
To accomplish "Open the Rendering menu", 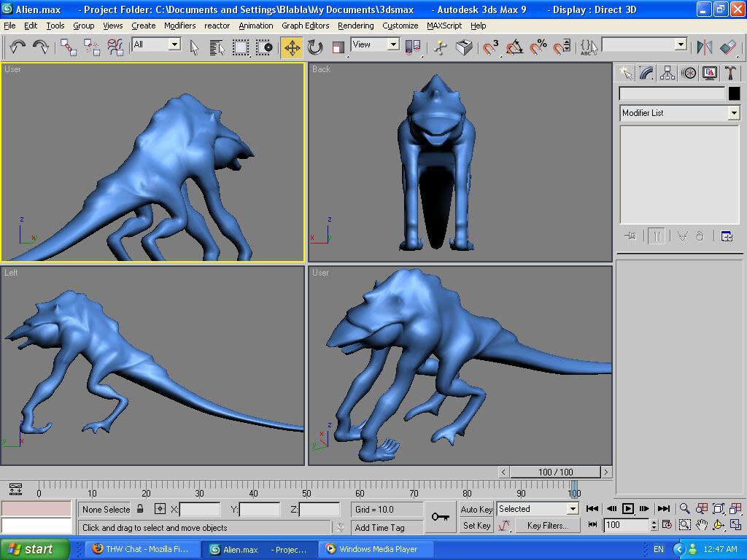I will point(356,26).
